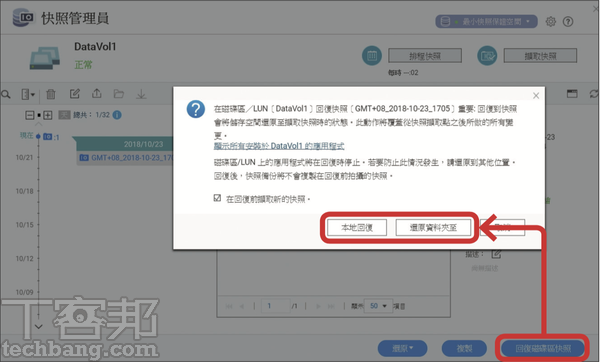Open settings gear in Snapshot Manager
Viewport: 600px width, 362px height.
click(x=551, y=21)
